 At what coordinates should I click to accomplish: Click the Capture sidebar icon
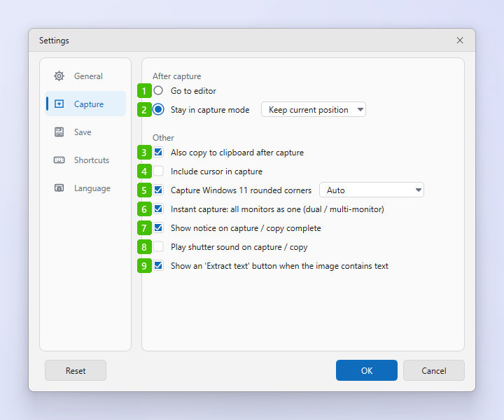[59, 104]
